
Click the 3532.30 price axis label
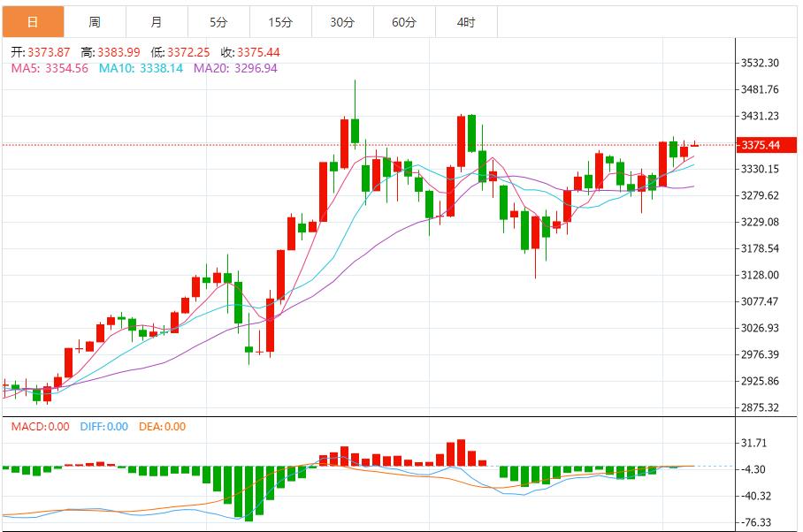[760, 63]
